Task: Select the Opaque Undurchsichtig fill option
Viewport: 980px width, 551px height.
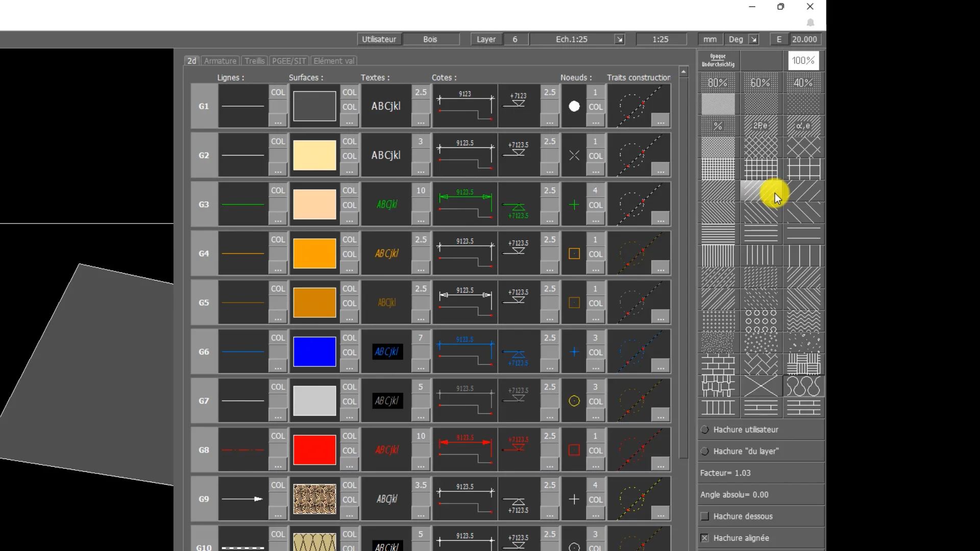Action: pyautogui.click(x=718, y=60)
